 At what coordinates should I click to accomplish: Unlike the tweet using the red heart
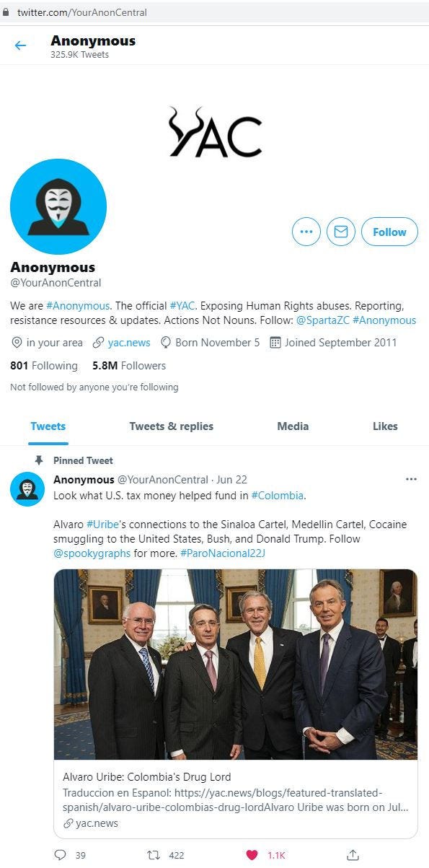click(x=252, y=855)
